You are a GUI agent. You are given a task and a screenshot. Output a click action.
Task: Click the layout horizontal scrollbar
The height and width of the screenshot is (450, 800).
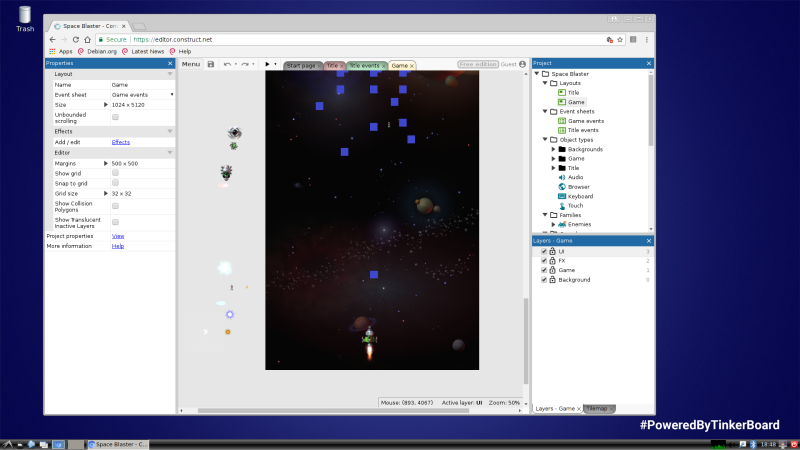click(333, 410)
